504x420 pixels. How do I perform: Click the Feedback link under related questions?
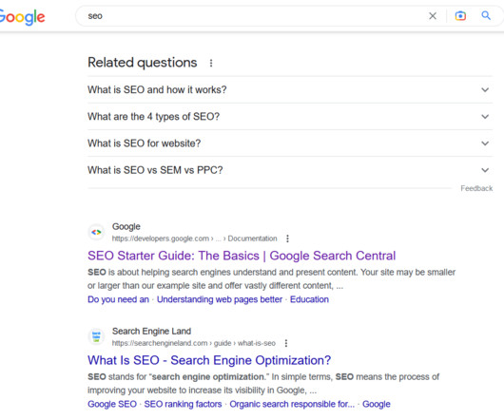tap(476, 188)
